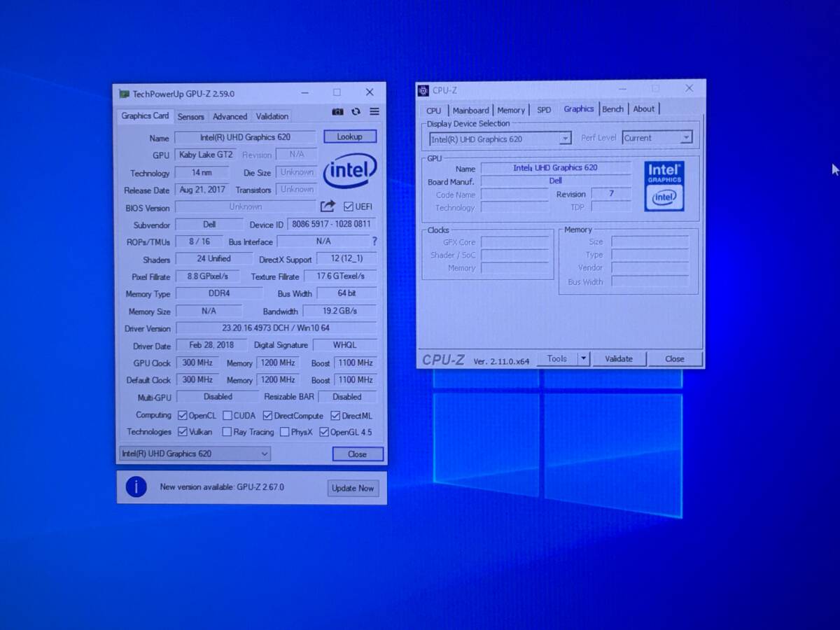Click the Aug 21, 2017 release date
Viewport: 840px width, 630px height.
point(204,190)
